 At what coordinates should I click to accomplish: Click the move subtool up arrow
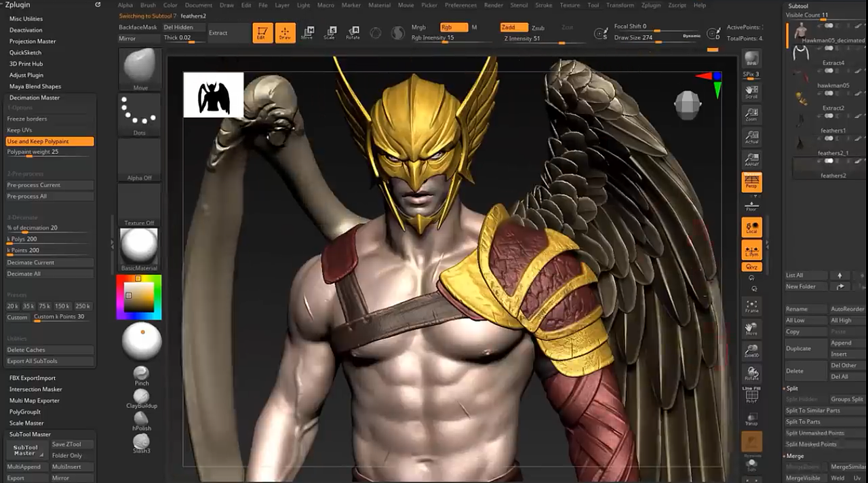click(x=840, y=275)
